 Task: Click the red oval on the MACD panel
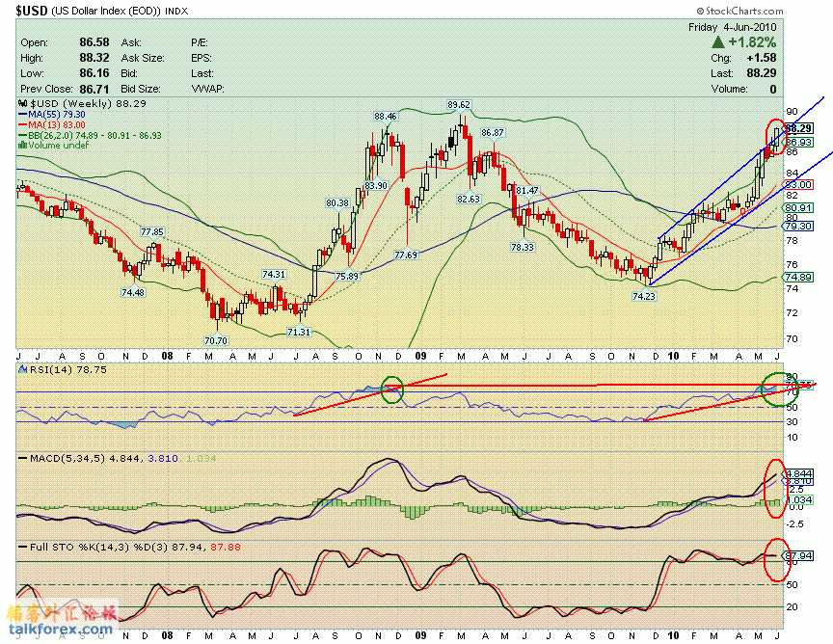pos(773,485)
